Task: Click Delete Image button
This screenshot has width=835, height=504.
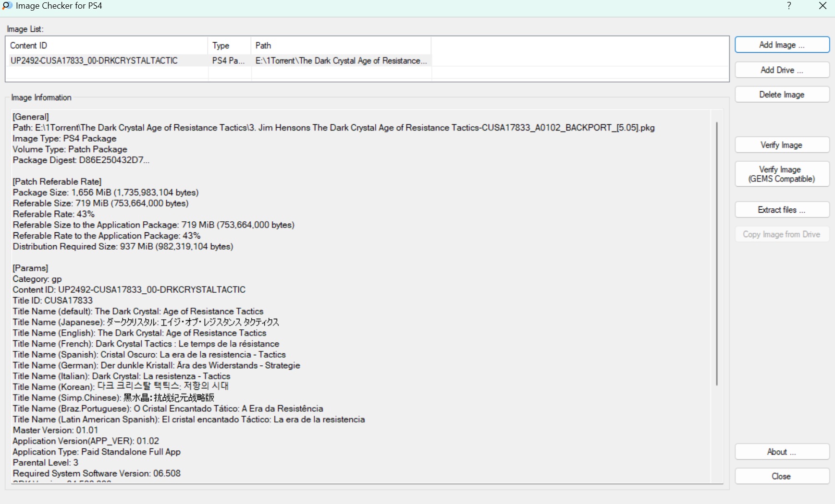Action: (x=782, y=95)
